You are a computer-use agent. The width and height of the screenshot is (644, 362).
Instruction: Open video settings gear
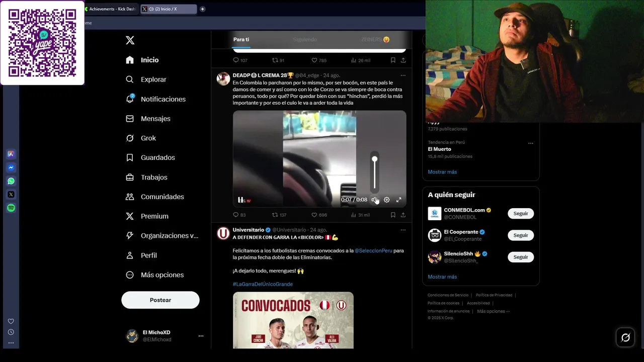pyautogui.click(x=386, y=200)
